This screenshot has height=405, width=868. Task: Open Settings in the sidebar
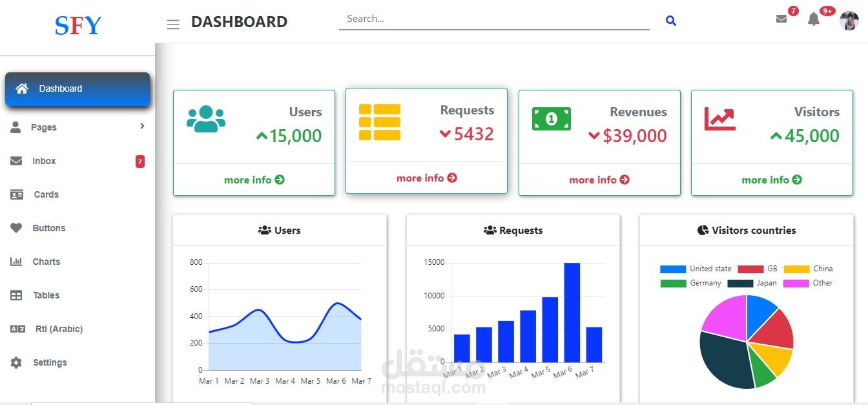77,362
